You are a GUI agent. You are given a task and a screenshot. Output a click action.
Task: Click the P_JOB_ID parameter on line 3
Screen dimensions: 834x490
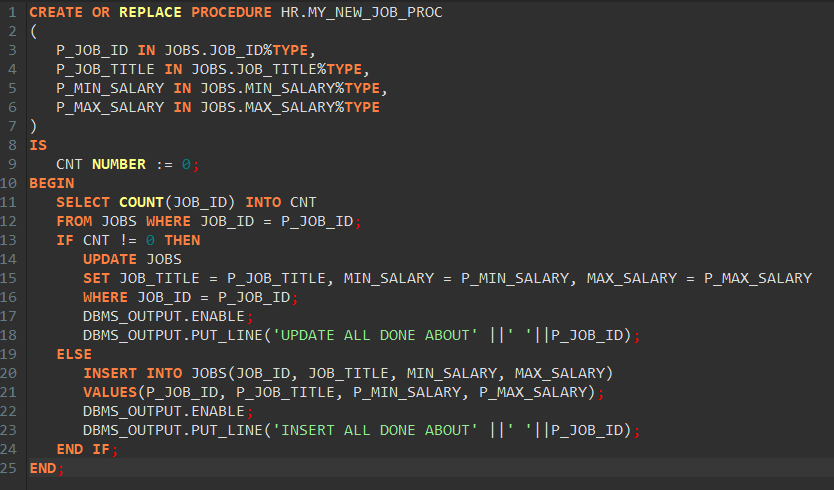point(92,51)
